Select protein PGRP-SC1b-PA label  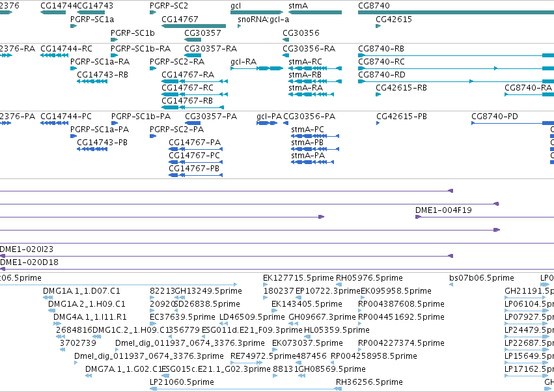click(141, 117)
